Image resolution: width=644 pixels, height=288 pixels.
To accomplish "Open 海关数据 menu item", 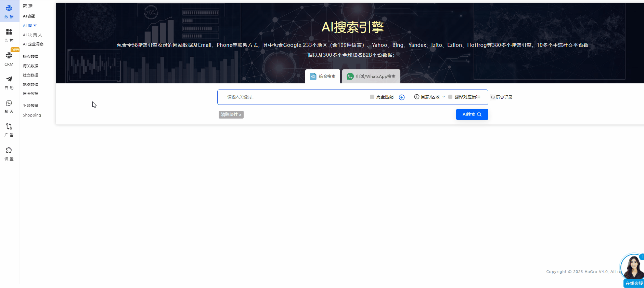I will pos(30,66).
